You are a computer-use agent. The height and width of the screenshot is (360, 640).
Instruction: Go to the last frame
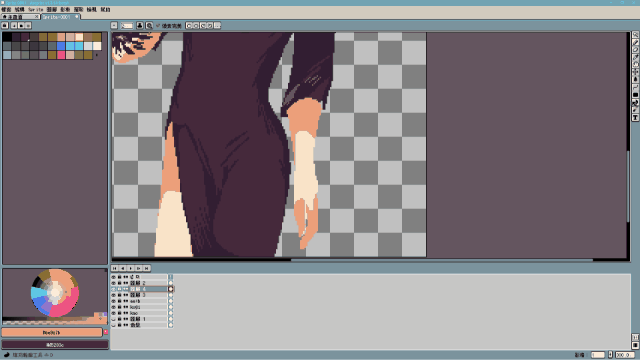(147, 268)
